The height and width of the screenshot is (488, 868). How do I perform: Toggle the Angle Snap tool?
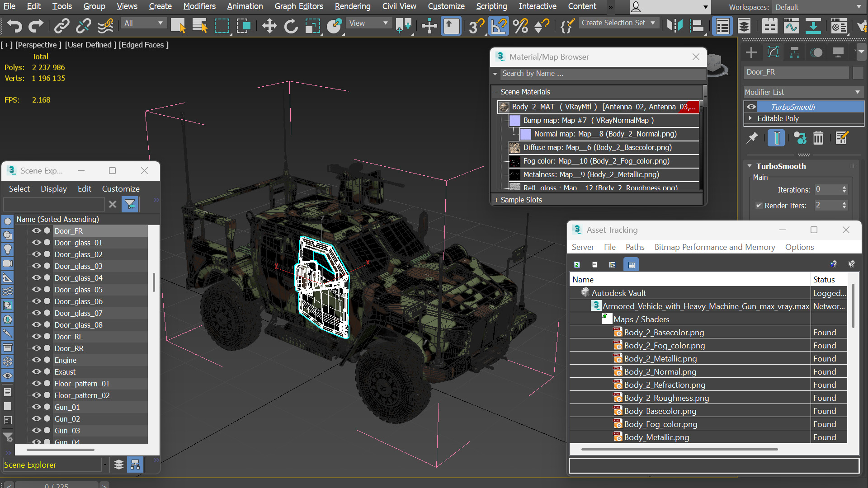point(499,26)
